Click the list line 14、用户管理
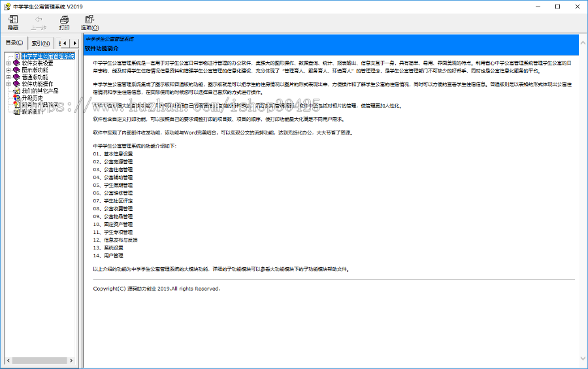This screenshot has width=588, height=369. [108, 256]
